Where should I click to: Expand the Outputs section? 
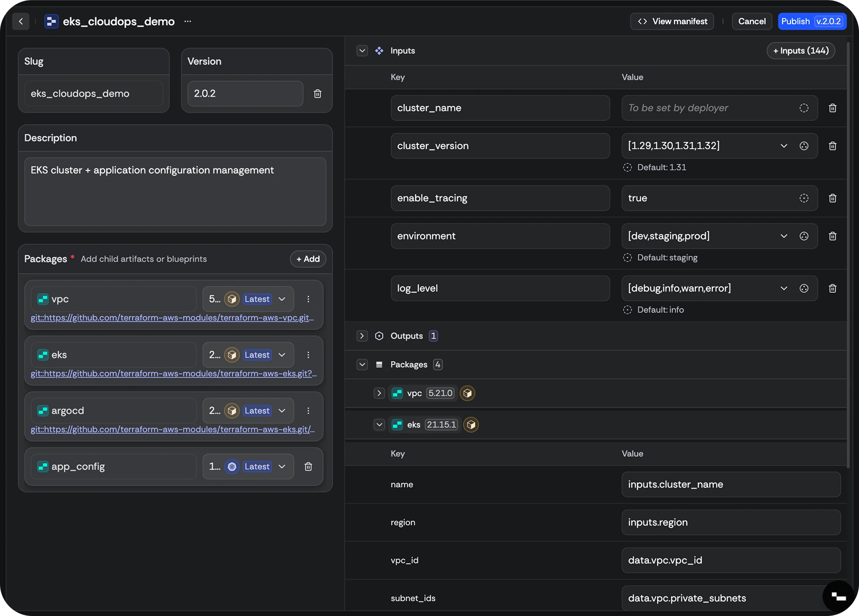tap(362, 336)
